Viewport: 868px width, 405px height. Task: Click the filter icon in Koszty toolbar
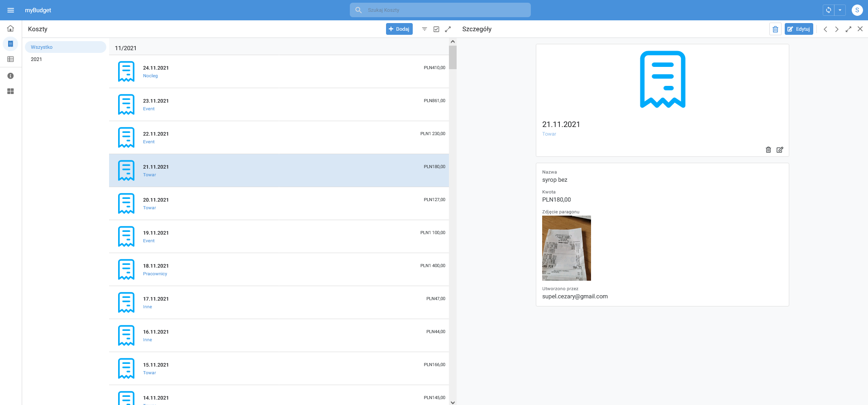pos(424,29)
